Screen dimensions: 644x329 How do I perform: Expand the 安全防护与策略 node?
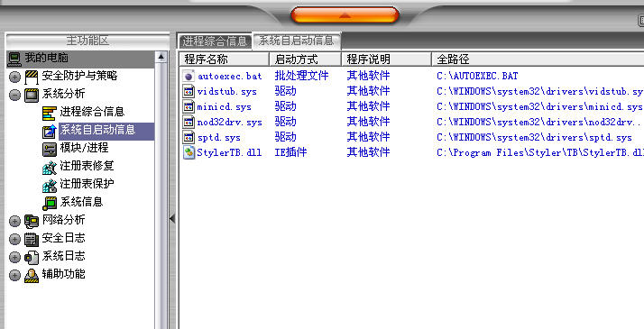(14, 77)
